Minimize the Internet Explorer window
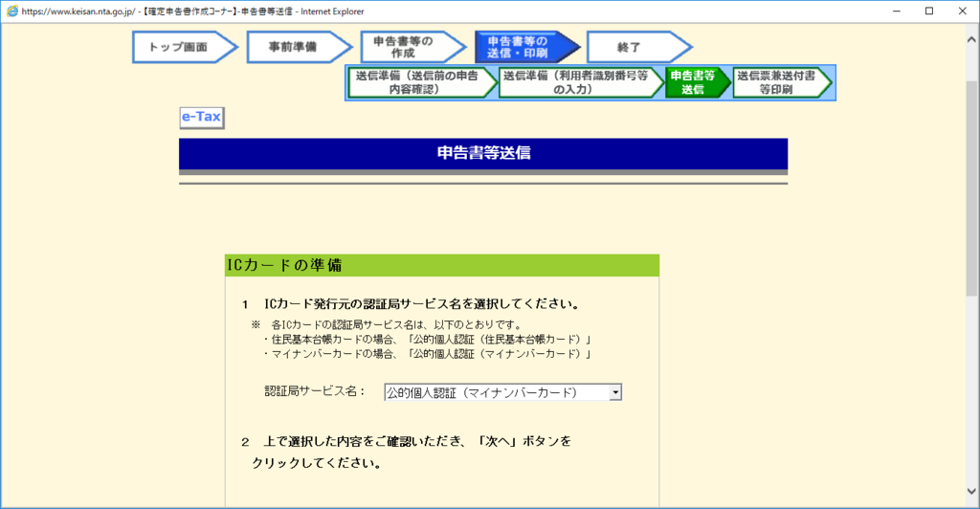This screenshot has height=509, width=980. pyautogui.click(x=896, y=11)
